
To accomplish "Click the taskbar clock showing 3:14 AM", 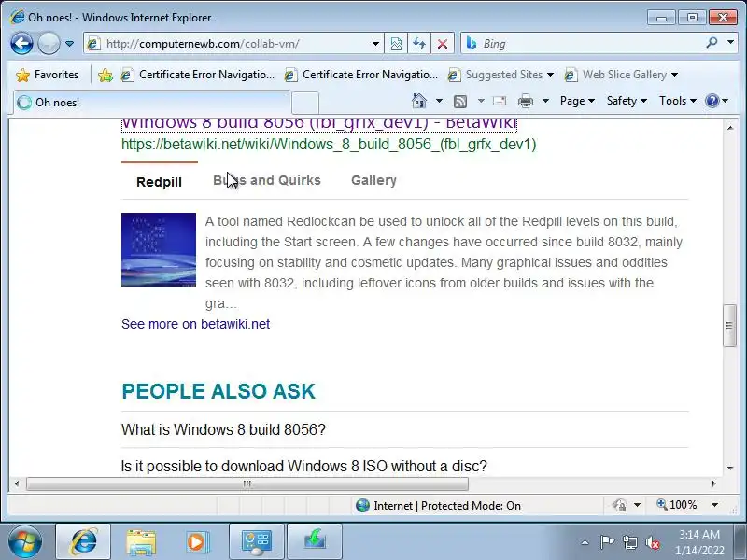I will (x=699, y=542).
